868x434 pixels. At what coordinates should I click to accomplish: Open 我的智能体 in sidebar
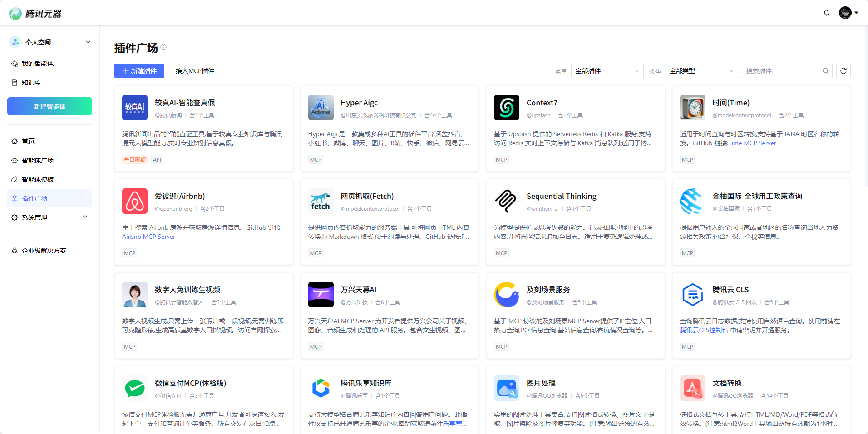[x=50, y=64]
